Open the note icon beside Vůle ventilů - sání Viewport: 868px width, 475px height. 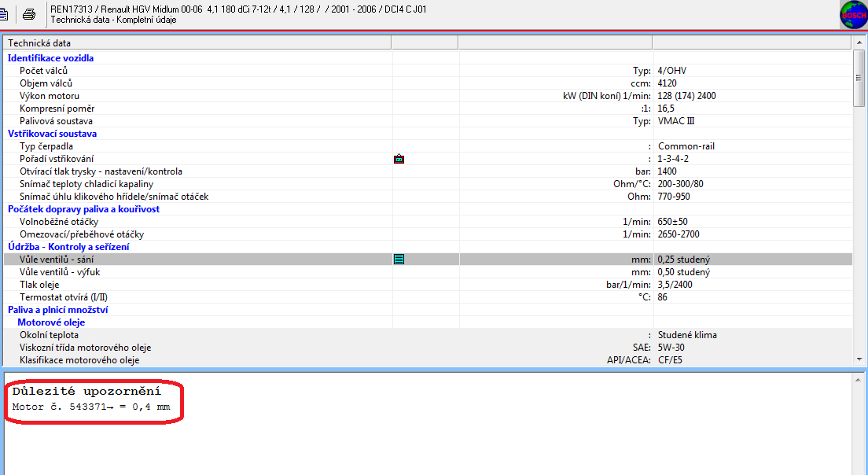pos(399,259)
